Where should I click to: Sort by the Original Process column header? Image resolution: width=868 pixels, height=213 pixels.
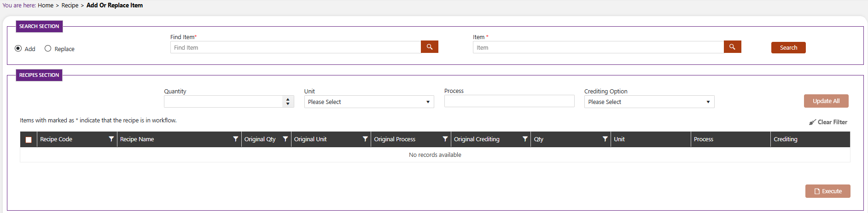pos(395,139)
